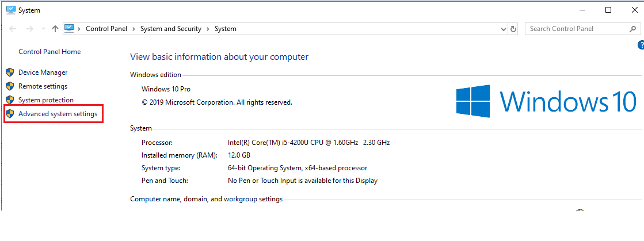Go to System and Security breadcrumb

pos(170,29)
